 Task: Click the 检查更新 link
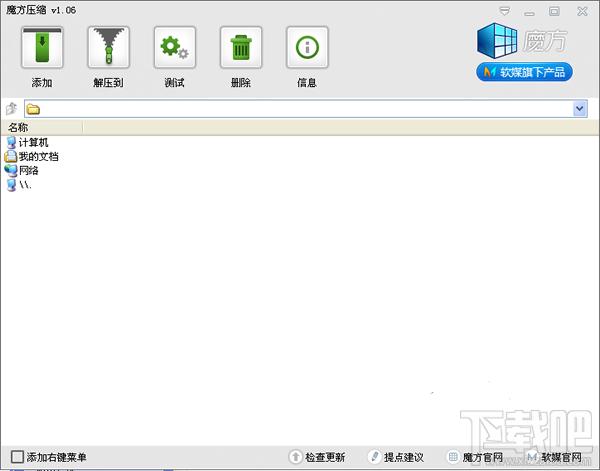(x=325, y=457)
